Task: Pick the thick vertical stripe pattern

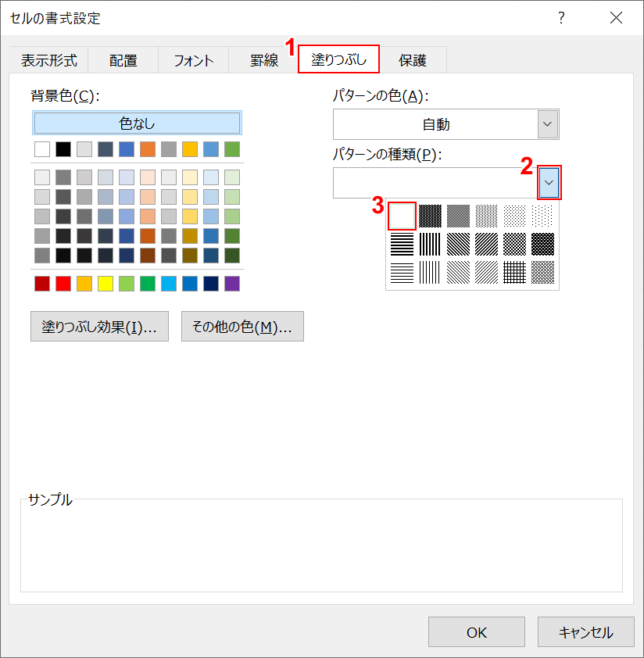Action: (431, 245)
